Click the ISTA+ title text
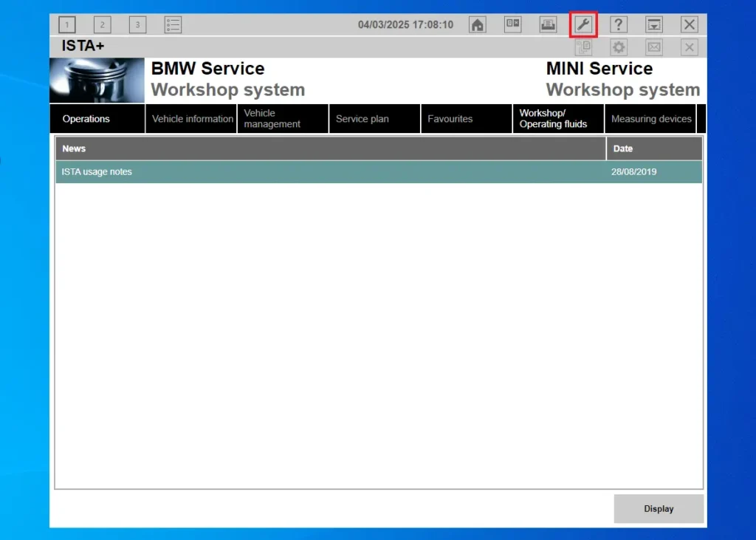Image resolution: width=756 pixels, height=540 pixels. click(x=83, y=46)
